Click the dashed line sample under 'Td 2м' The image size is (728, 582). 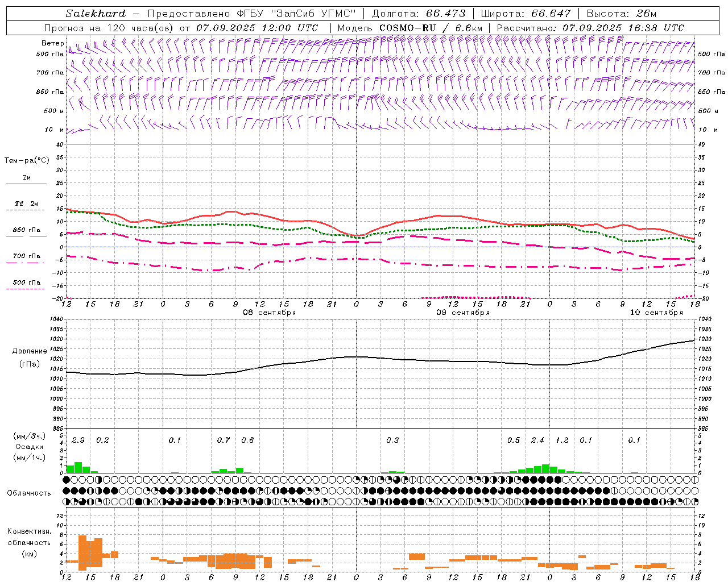coord(26,210)
